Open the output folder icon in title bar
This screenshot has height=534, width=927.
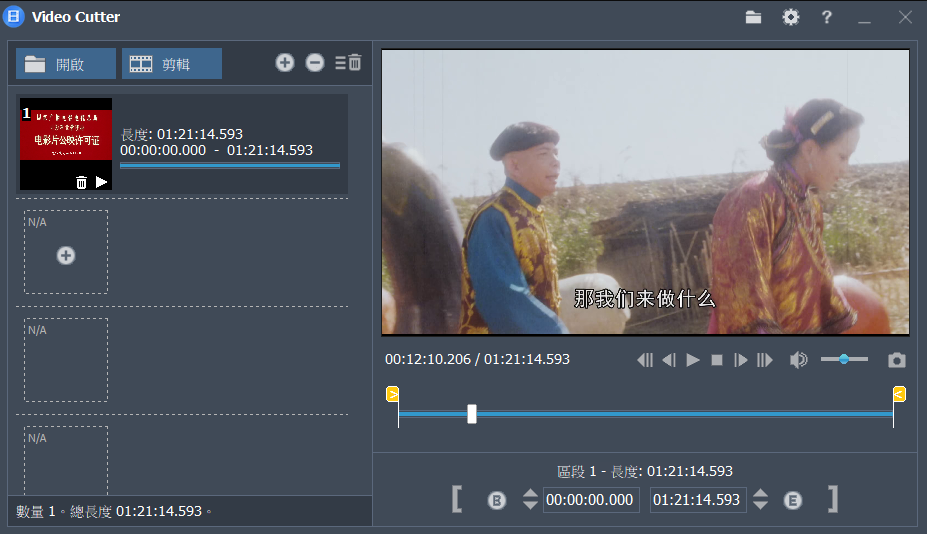tap(753, 17)
